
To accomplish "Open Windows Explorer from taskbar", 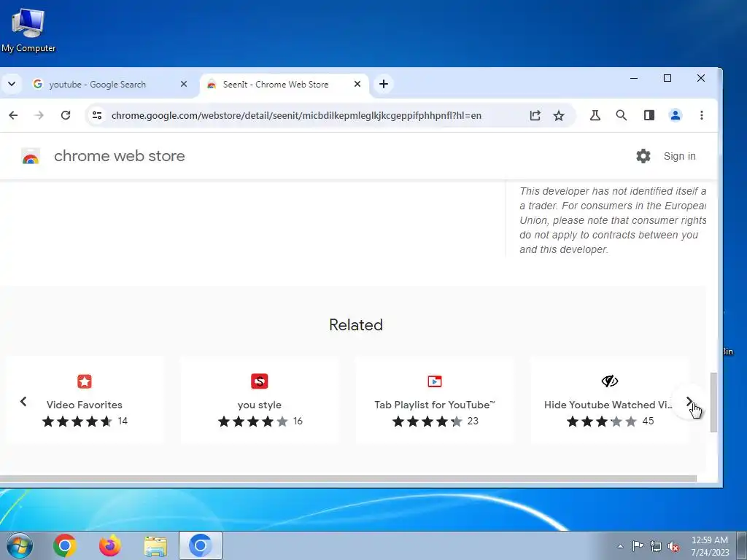I will [155, 546].
